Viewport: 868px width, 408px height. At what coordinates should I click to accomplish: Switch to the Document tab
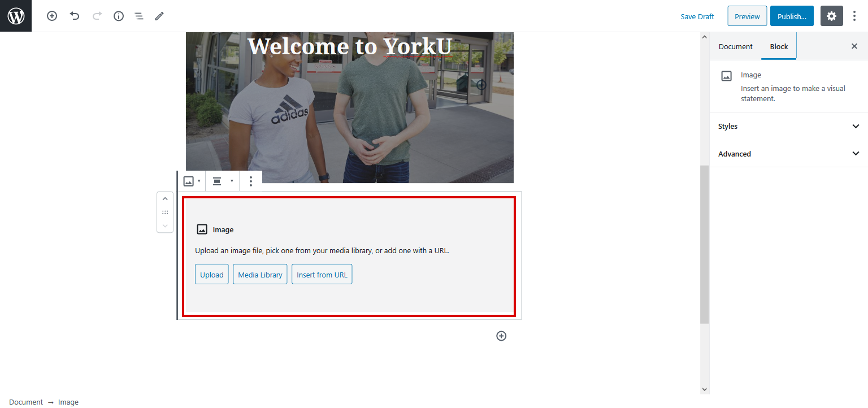pyautogui.click(x=736, y=47)
